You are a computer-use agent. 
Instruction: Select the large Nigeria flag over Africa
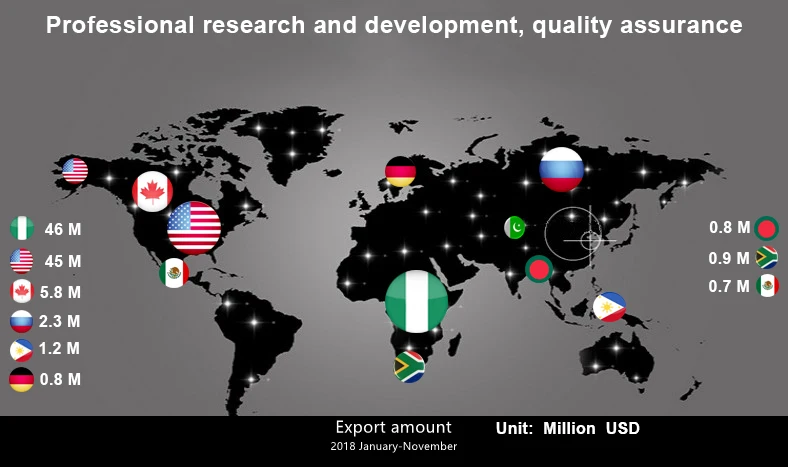click(x=417, y=302)
